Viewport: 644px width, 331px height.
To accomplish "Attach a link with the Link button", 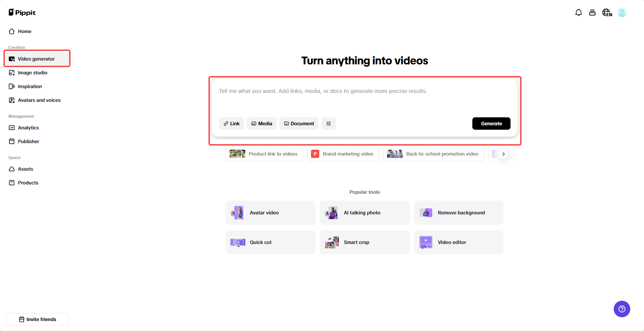I will [x=231, y=124].
